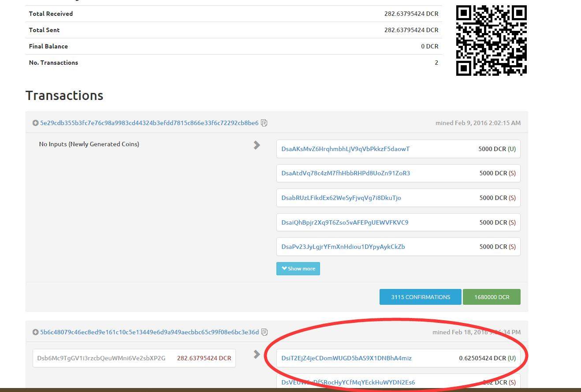Click the 5000 DCR amount for DsabRUzLFi output
This screenshot has width=581, height=392.
[x=493, y=198]
